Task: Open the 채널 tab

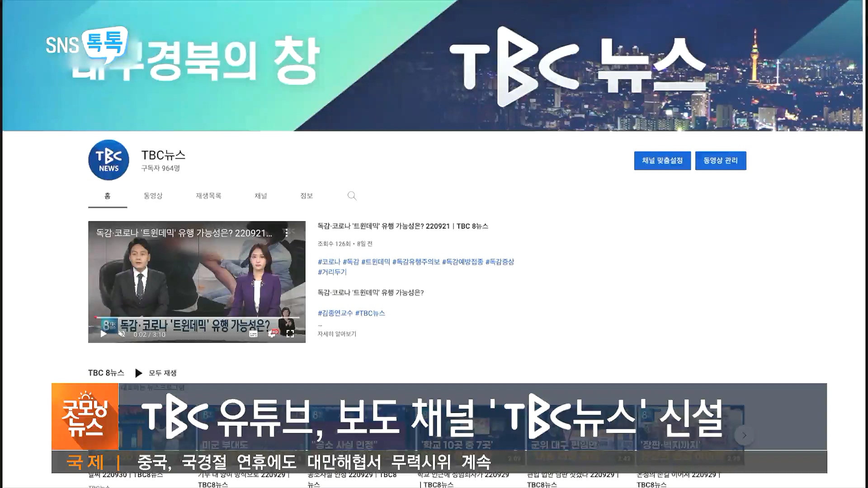Action: point(261,196)
